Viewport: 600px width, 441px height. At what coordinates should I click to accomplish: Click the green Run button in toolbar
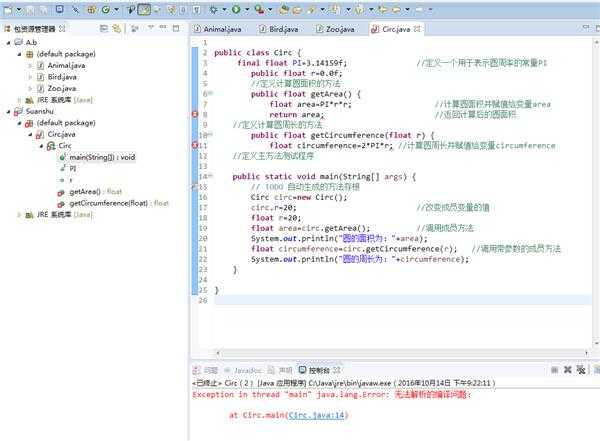[x=234, y=9]
